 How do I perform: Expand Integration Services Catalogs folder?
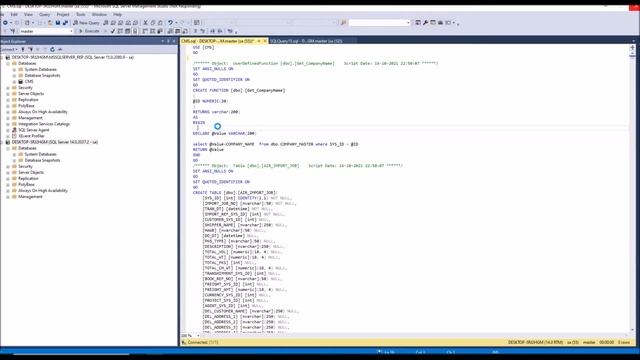point(8,124)
